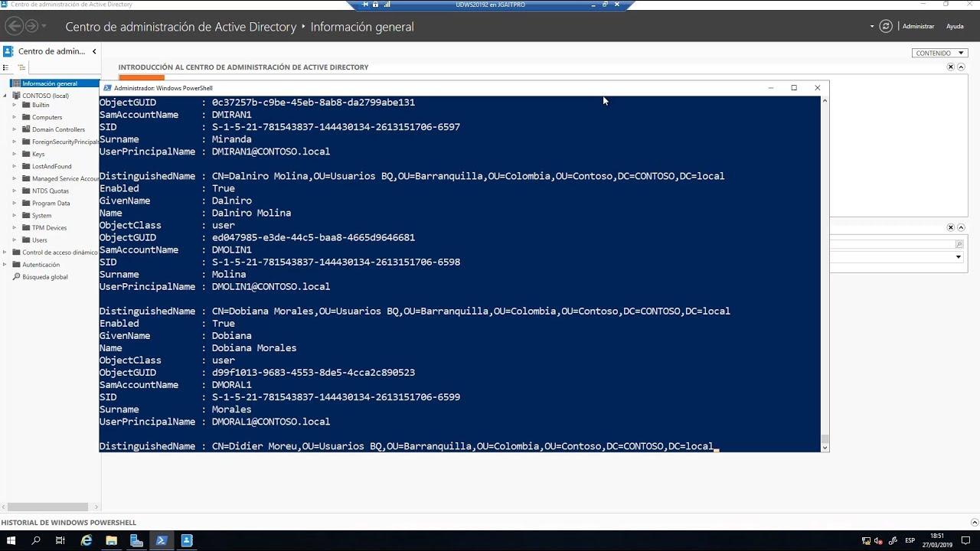The height and width of the screenshot is (551, 980).
Task: Open File Explorer from the taskbar
Action: click(x=113, y=541)
